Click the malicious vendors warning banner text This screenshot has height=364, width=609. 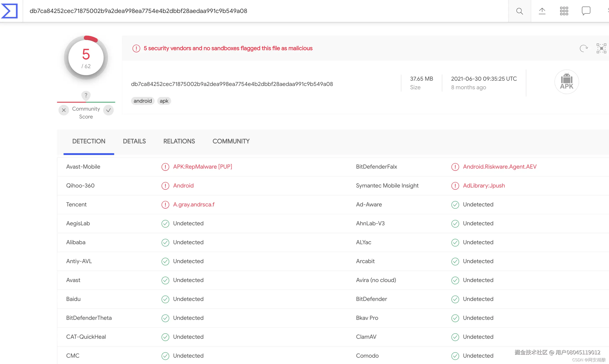click(228, 48)
